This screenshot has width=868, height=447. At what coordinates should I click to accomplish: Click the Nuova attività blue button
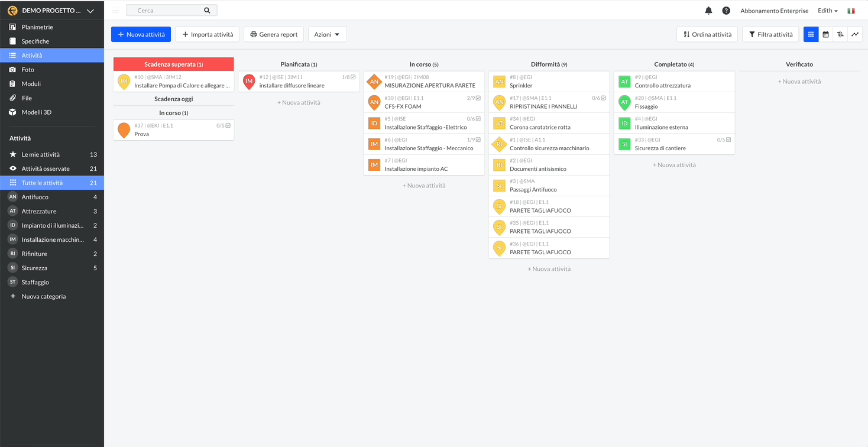point(141,34)
